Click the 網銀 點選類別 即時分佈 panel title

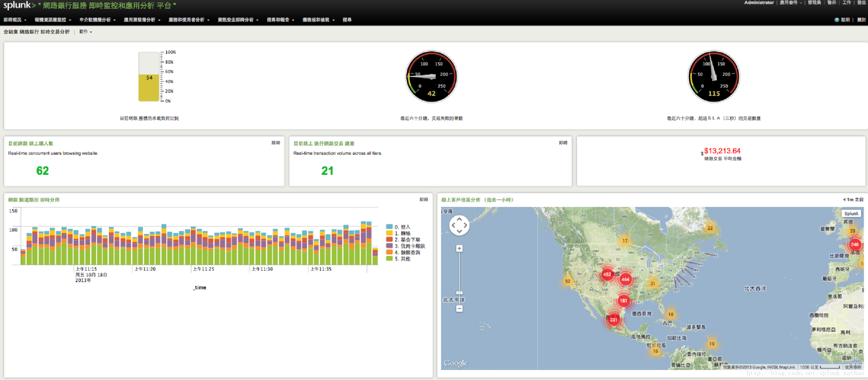(34, 200)
